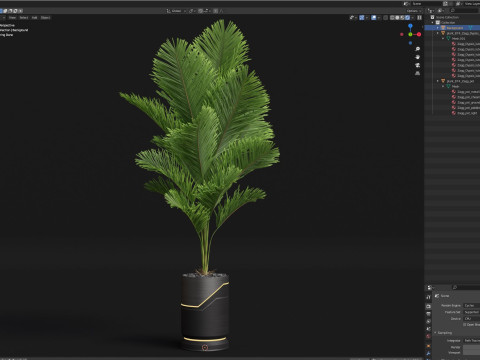480x360 pixels.
Task: Select the pot_metal material in outliner
Action: [468, 92]
